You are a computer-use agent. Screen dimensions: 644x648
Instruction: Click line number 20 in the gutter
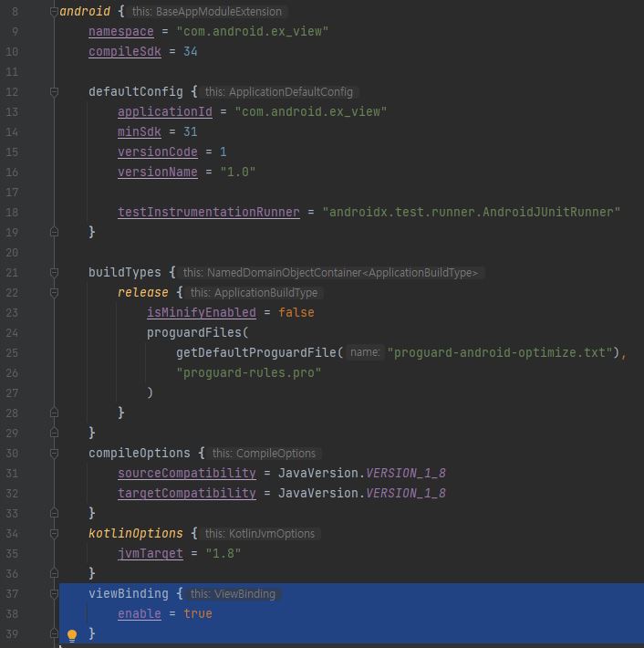[x=12, y=253]
